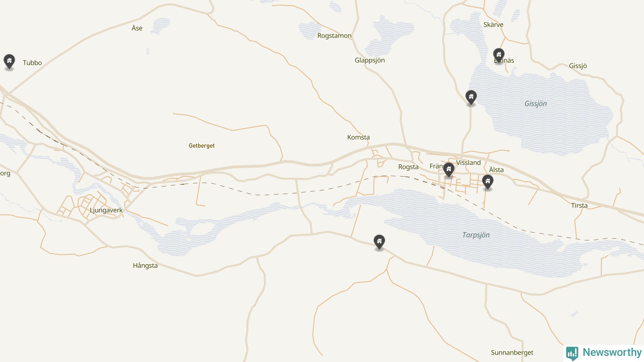This screenshot has height=362, width=644.
Task: Click the Hångsta place name
Action: (x=145, y=266)
